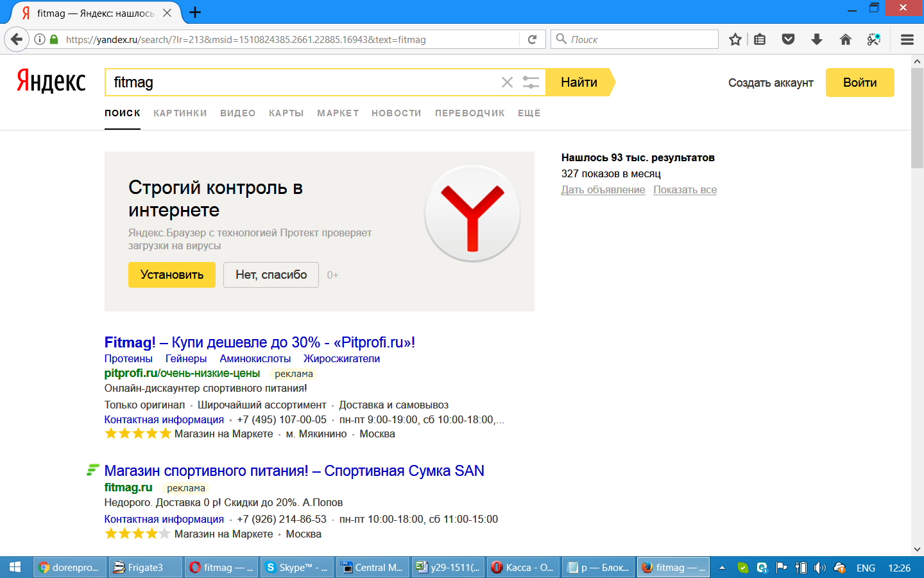Open the Downloads arrow icon

click(817, 39)
